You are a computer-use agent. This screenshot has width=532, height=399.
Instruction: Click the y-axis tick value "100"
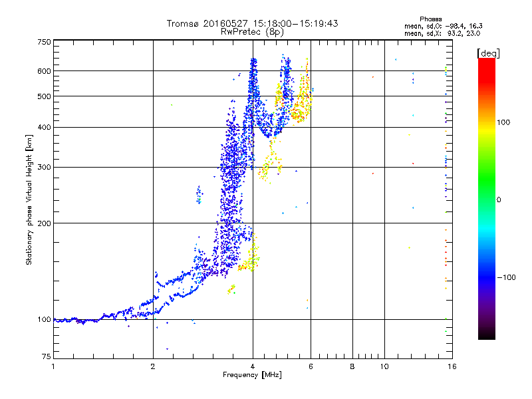pos(44,319)
